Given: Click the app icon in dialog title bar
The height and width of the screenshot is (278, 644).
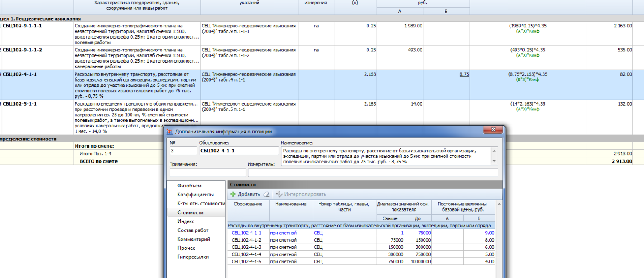Looking at the screenshot, I should click(x=170, y=132).
